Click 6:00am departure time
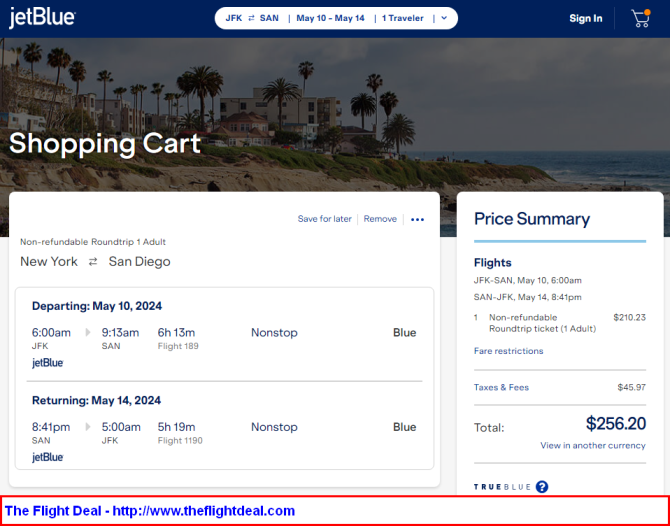The height and width of the screenshot is (526, 670). point(51,332)
